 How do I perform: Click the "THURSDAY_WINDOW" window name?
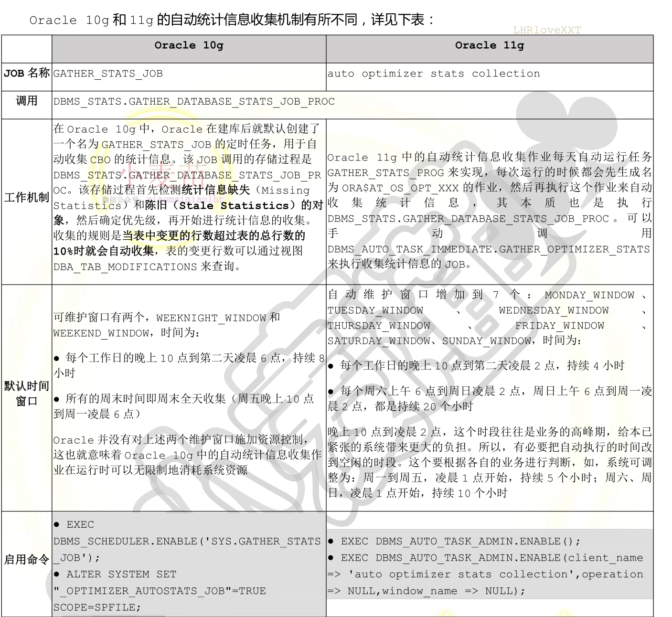point(379,326)
